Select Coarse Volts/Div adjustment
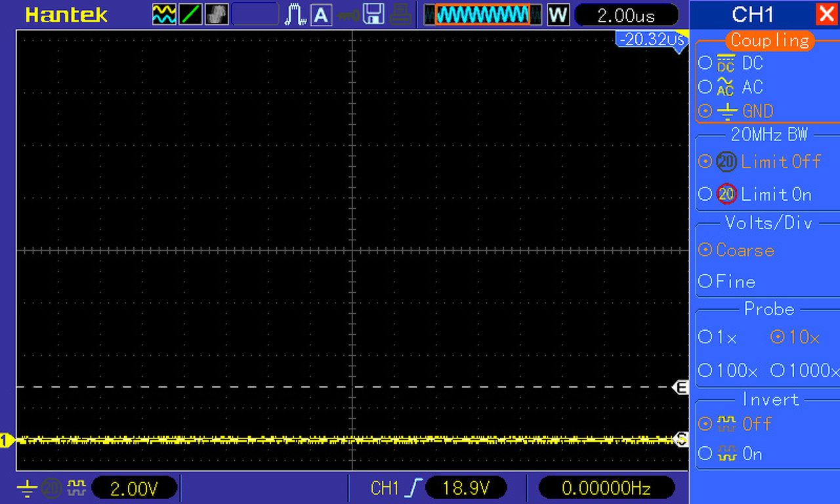Viewport: 840px width, 504px height. 736,250
